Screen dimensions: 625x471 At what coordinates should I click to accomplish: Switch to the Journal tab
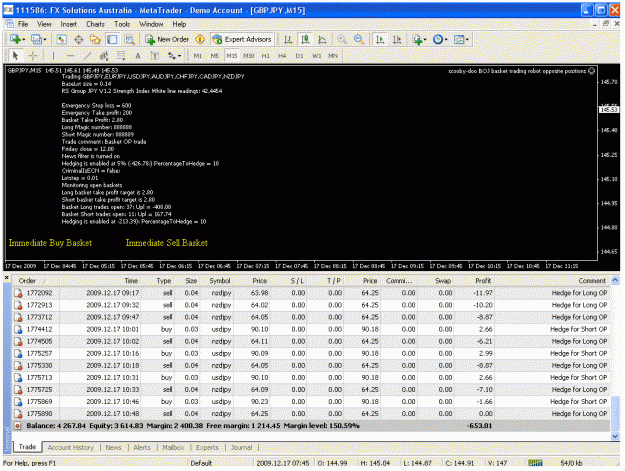tap(242, 447)
